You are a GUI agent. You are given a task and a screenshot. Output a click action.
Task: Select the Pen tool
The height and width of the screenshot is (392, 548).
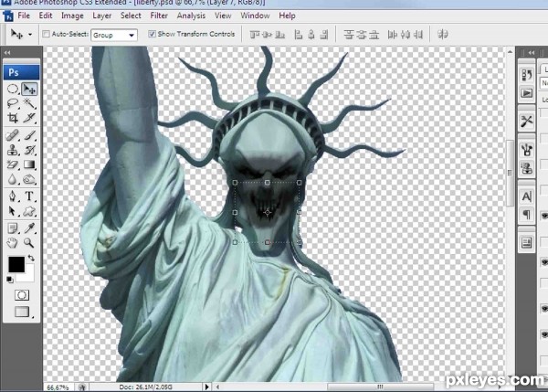click(13, 196)
